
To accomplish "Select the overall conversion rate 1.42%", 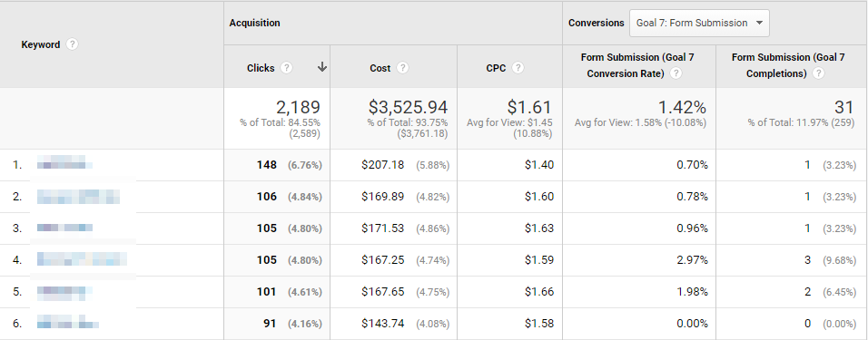I will pyautogui.click(x=682, y=107).
